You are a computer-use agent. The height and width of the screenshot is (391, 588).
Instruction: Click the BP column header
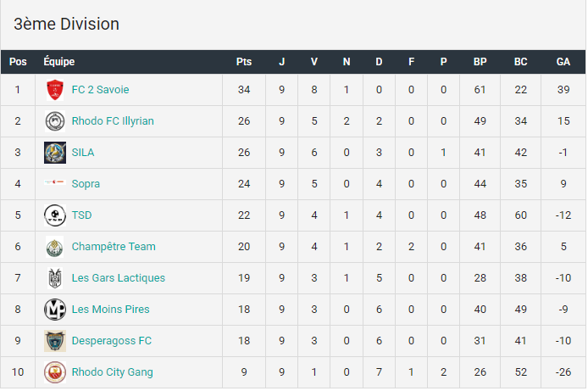(x=480, y=62)
